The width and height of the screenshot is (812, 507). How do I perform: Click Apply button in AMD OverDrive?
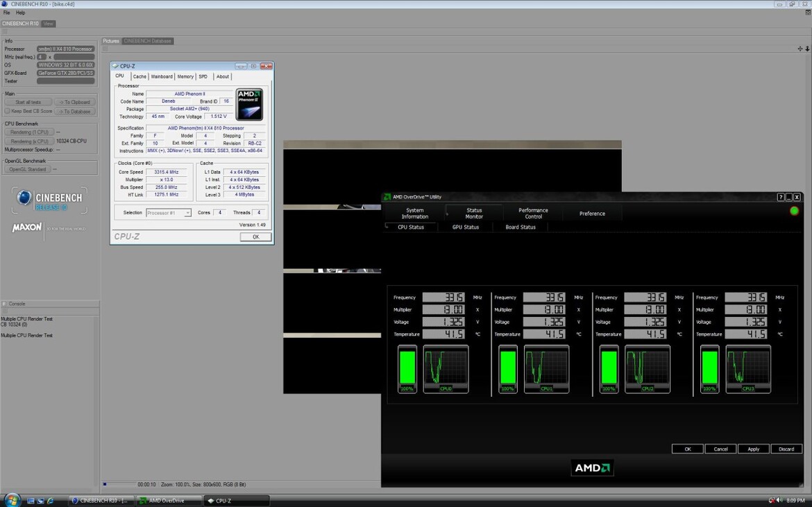754,449
